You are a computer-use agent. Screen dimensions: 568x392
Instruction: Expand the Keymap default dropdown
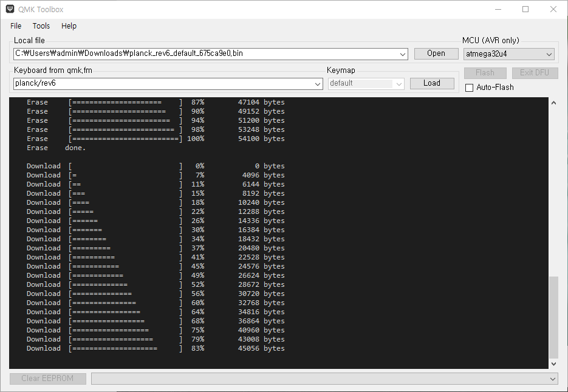[x=399, y=84]
